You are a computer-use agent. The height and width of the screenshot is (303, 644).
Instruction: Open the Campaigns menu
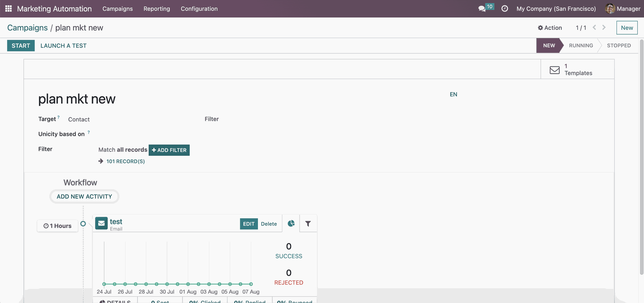pyautogui.click(x=117, y=9)
